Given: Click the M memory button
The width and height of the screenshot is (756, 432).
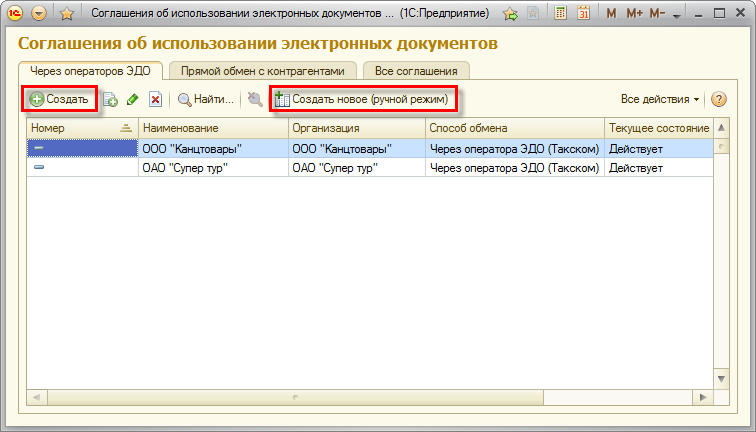Looking at the screenshot, I should click(x=611, y=14).
